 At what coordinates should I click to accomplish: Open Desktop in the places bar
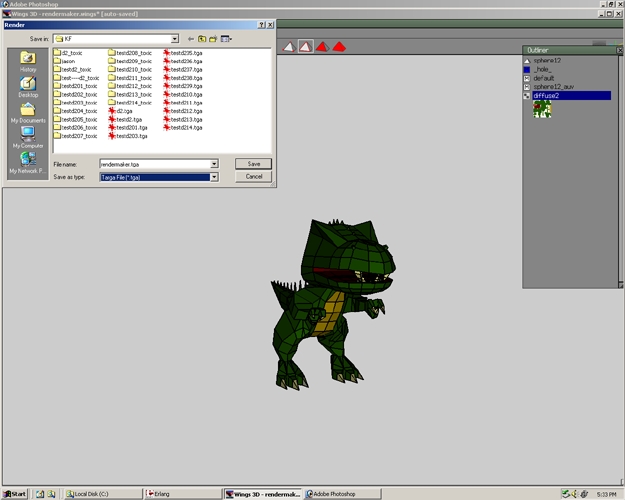(x=28, y=87)
